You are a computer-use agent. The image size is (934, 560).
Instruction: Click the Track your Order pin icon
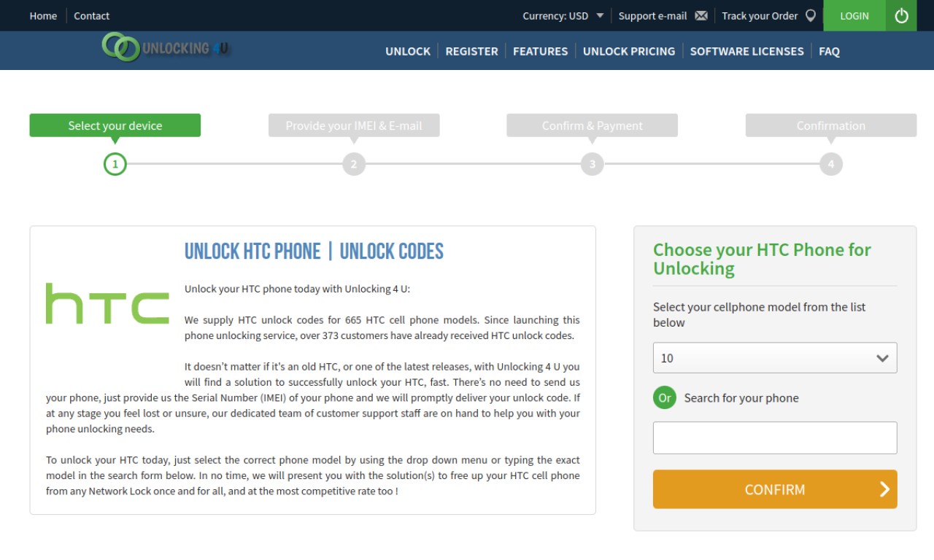(x=811, y=15)
